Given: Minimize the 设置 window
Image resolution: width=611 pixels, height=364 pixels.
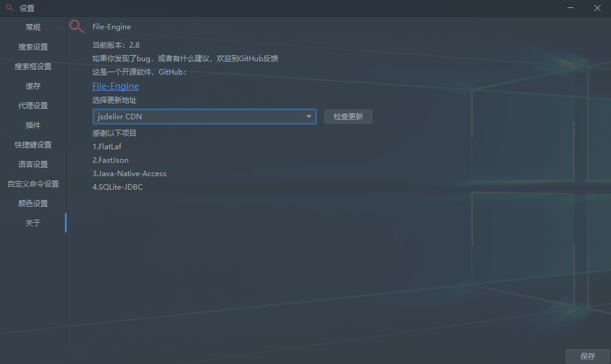Looking at the screenshot, I should (571, 8).
